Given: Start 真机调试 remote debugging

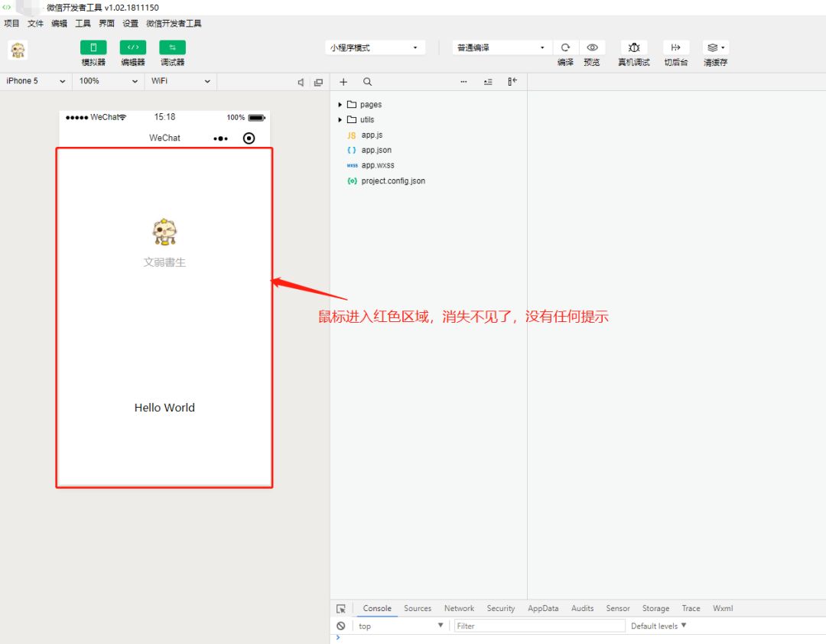Looking at the screenshot, I should coord(634,47).
